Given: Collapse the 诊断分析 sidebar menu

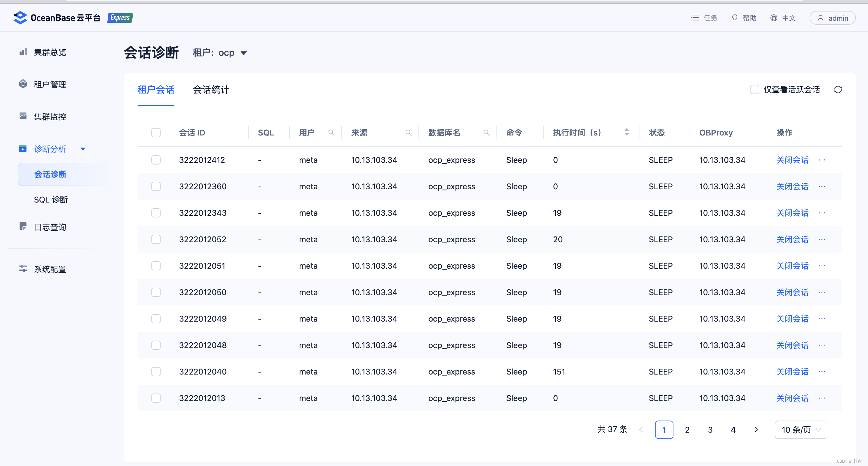Looking at the screenshot, I should pos(83,149).
